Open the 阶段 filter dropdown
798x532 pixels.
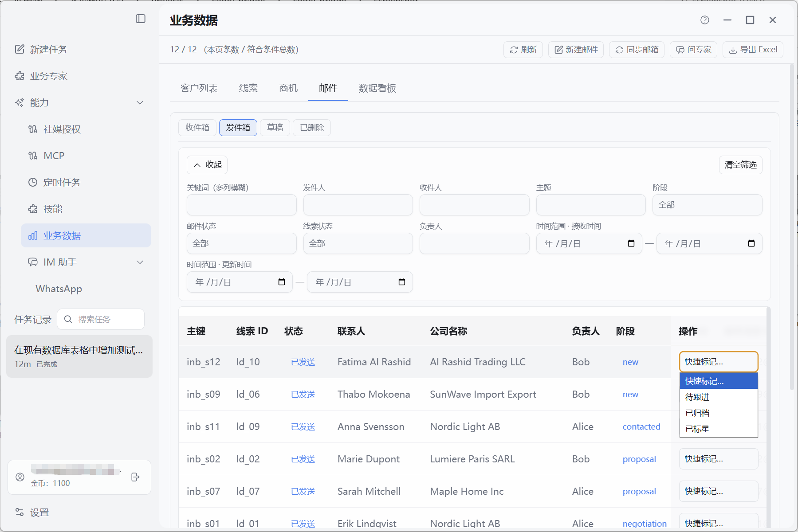coord(707,205)
